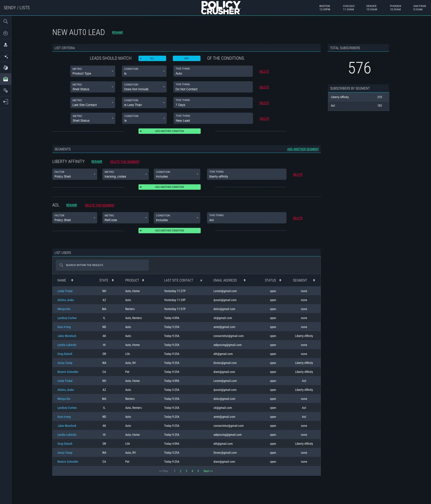
Task: Toggle the ANY conditions match option
Action: pos(187,58)
